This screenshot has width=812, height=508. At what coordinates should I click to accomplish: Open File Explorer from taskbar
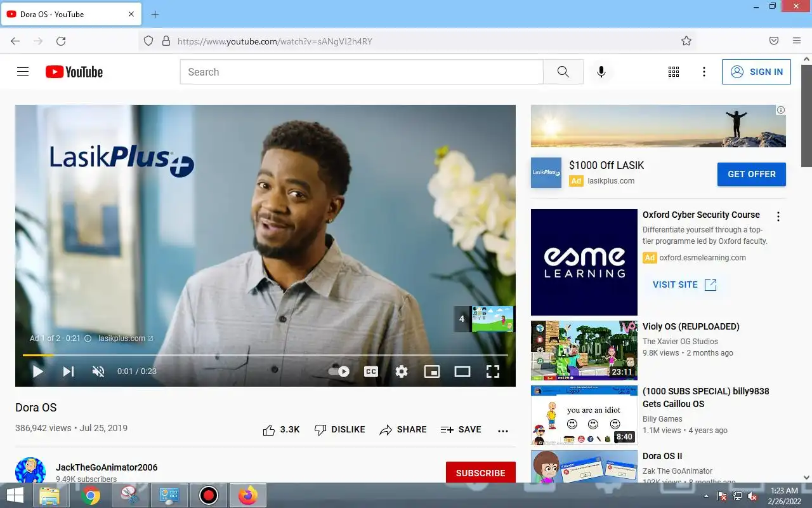click(49, 495)
